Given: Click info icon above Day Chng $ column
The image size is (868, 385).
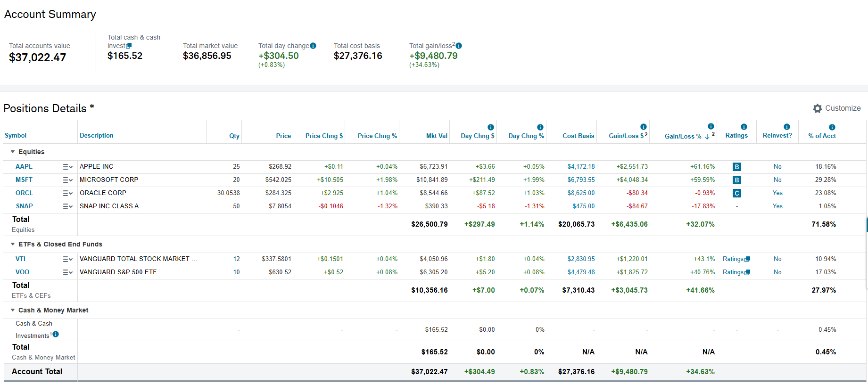Looking at the screenshot, I should tap(490, 127).
